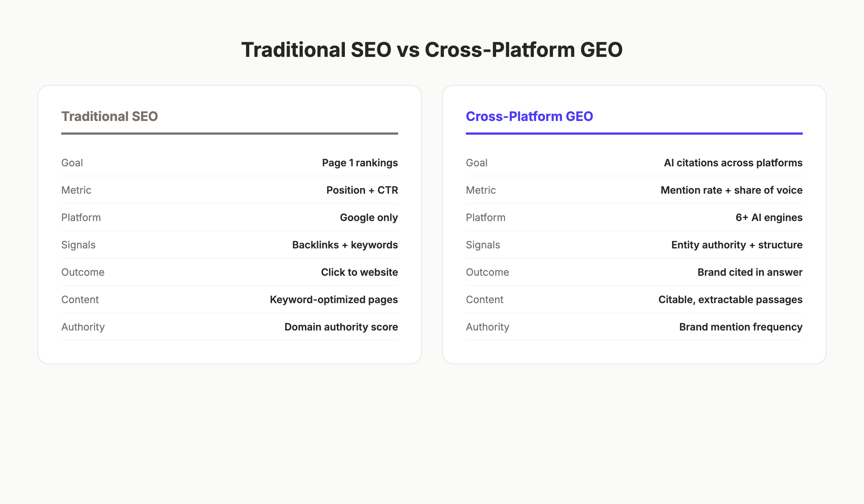Click Google only under Platform

click(368, 217)
